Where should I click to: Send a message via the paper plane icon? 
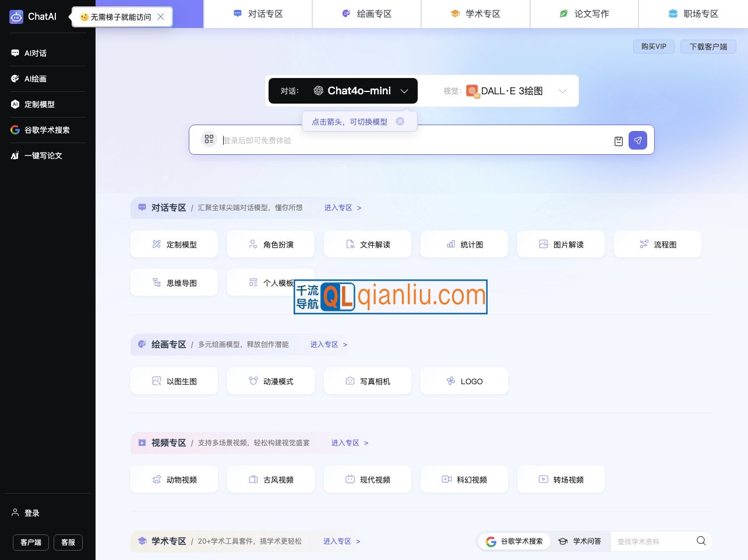click(638, 140)
